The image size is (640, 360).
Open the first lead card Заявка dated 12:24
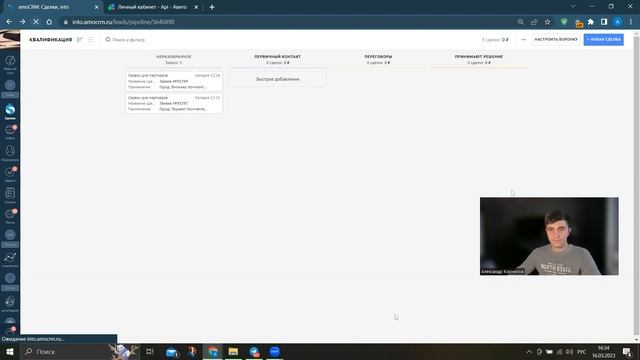pos(174,81)
